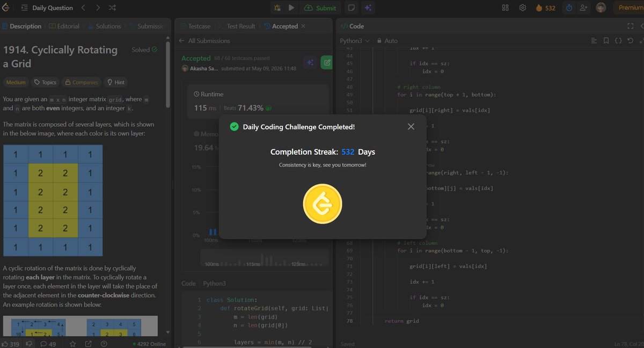Screen dimensions: 644x348
Task: Switch to the Test Result tab
Action: coord(237,26)
